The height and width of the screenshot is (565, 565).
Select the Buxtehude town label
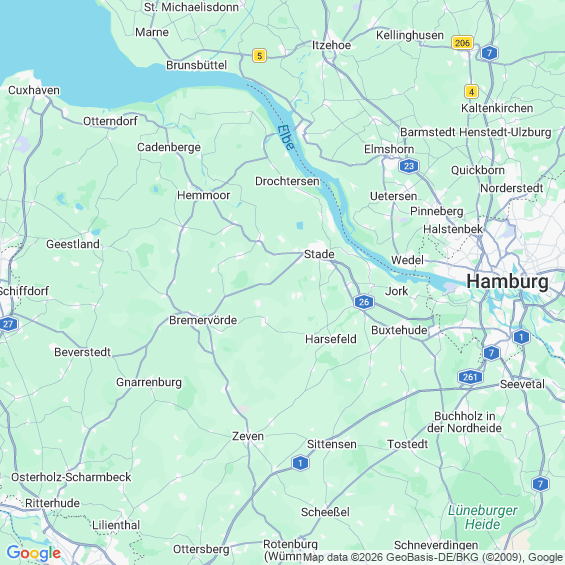click(399, 330)
